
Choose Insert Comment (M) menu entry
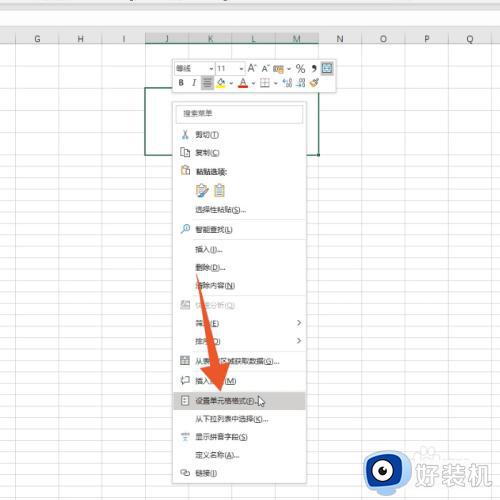tap(239, 381)
